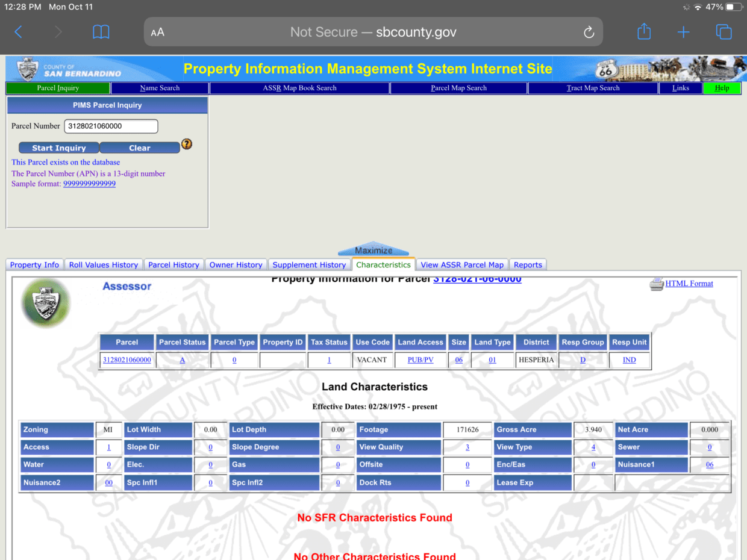Click the Spc Infl1 value link

(x=211, y=483)
